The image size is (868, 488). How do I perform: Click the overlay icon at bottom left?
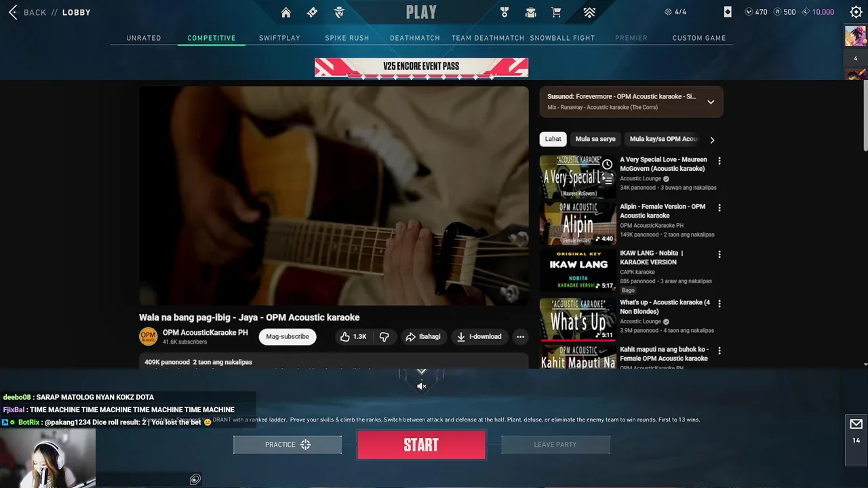tap(195, 479)
